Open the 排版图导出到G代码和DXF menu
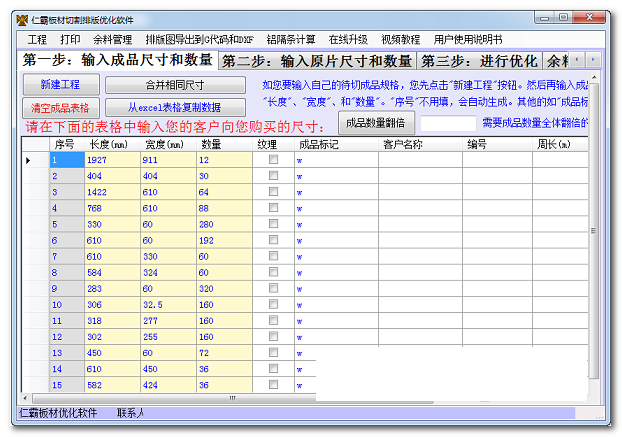Image resolution: width=622 pixels, height=437 pixels. [199, 39]
